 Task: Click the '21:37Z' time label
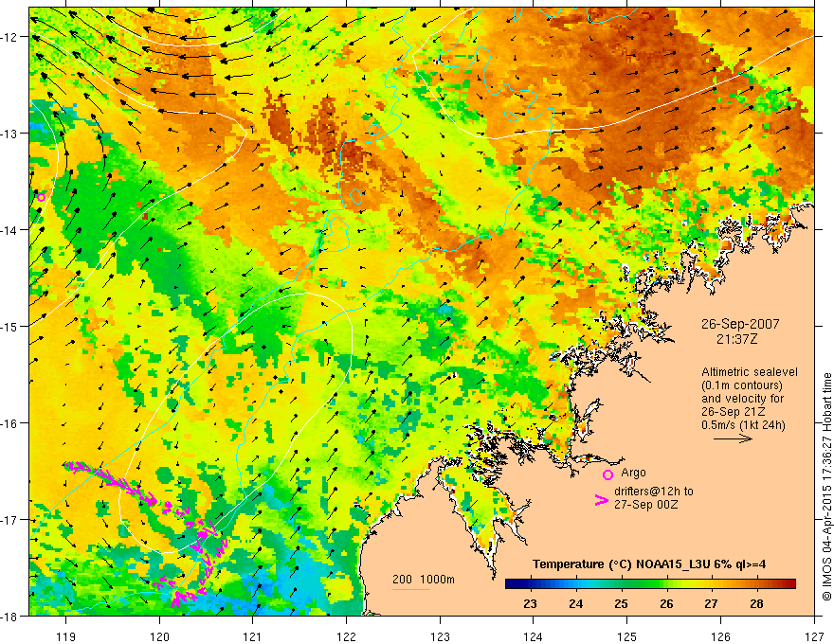pos(736,338)
